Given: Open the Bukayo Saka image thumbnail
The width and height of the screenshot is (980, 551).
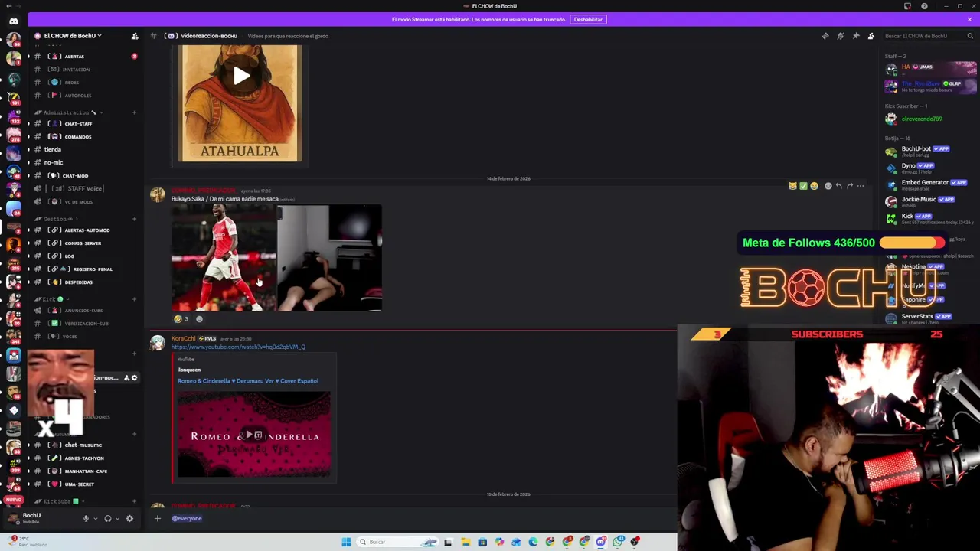Looking at the screenshot, I should pos(224,259).
